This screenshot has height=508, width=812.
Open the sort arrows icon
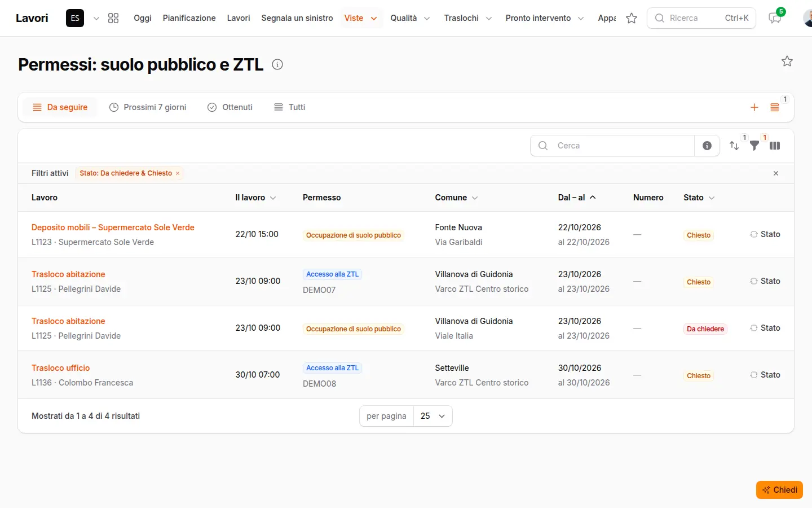tap(734, 146)
